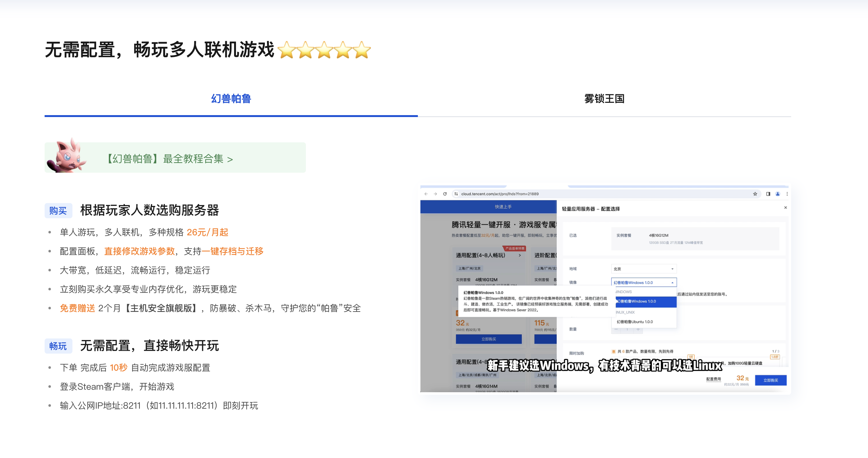Click the bullet 立刻购买永久享受专业内存优化
Image resolution: width=868 pixels, height=458 pixels.
click(x=148, y=289)
